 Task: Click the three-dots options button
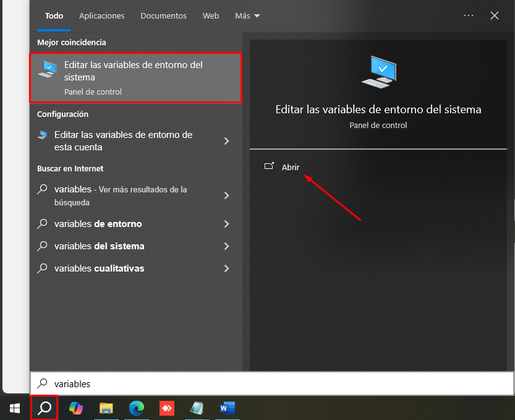pyautogui.click(x=468, y=15)
